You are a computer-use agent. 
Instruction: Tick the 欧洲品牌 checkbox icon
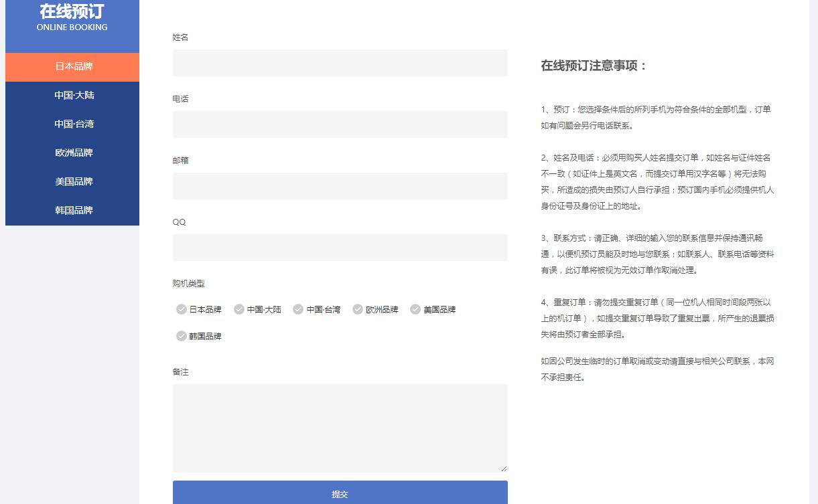click(358, 309)
